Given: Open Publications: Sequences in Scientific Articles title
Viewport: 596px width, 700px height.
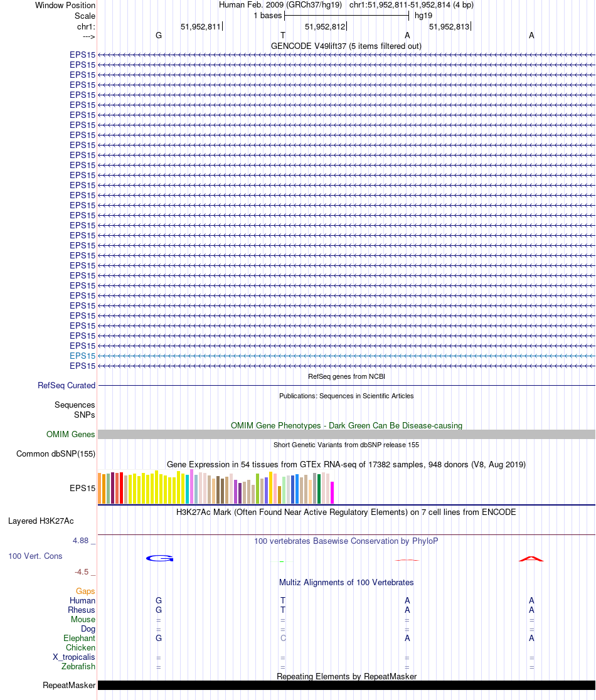Looking at the screenshot, I should (346, 396).
